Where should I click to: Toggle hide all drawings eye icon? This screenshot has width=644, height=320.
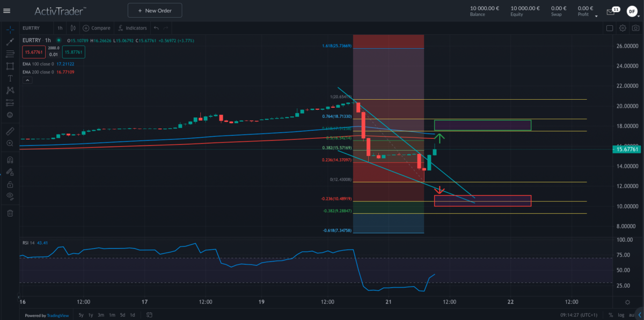click(10, 196)
